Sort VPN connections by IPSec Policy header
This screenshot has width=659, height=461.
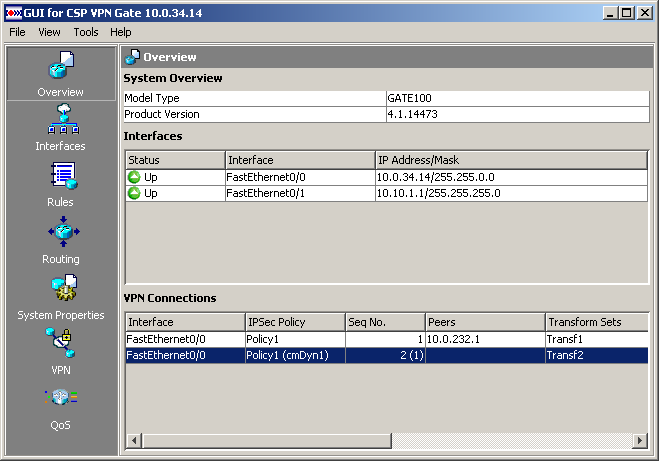click(x=295, y=322)
